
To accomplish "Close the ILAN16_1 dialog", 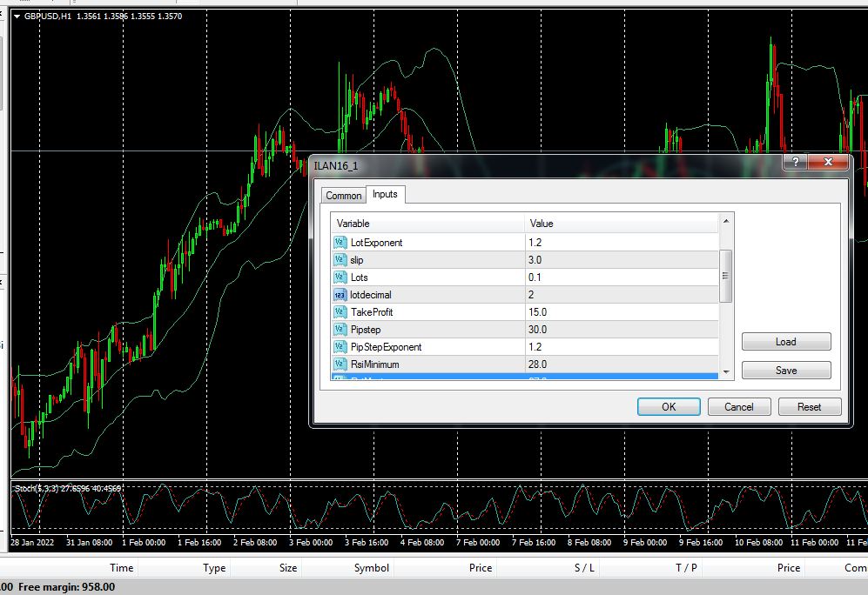I will (x=828, y=162).
